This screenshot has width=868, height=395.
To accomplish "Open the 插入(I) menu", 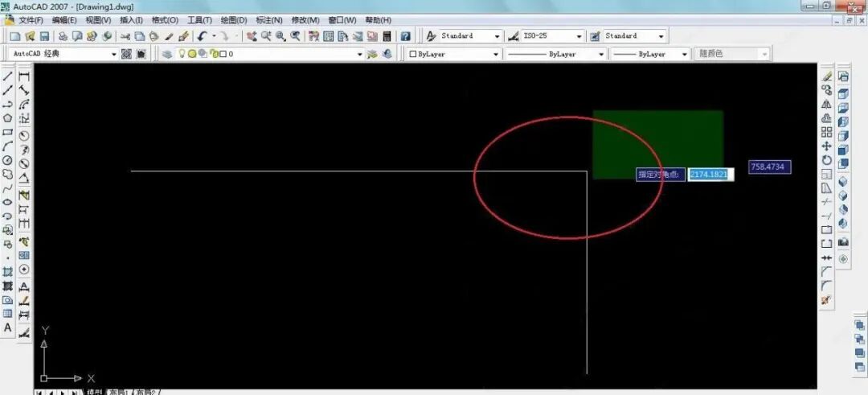I will (131, 20).
